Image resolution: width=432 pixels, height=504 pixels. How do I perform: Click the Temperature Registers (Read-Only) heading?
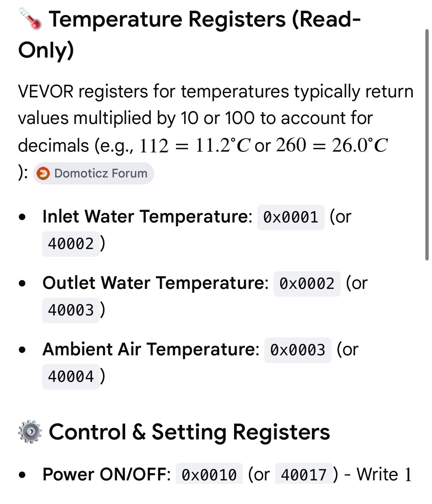189,35
